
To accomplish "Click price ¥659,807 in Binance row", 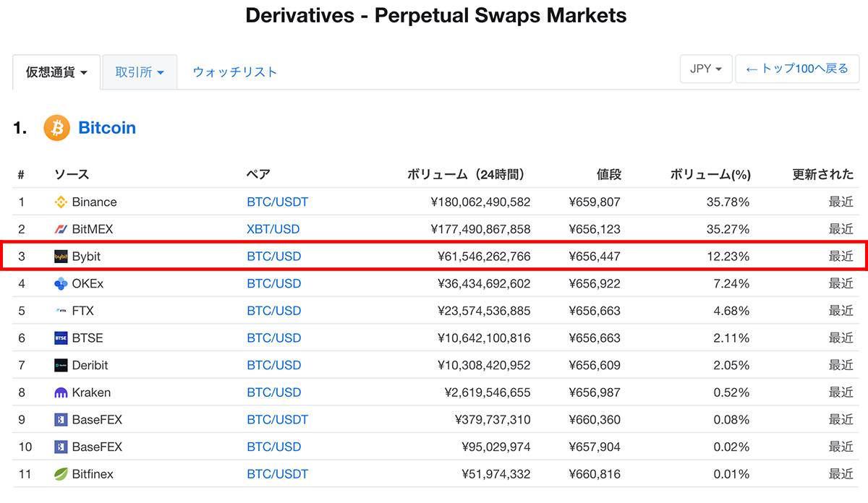I will [595, 202].
